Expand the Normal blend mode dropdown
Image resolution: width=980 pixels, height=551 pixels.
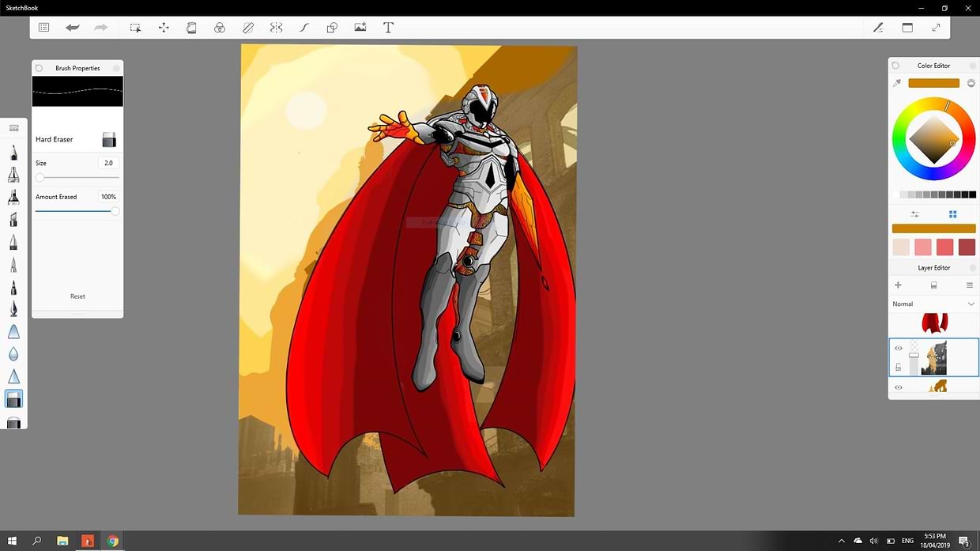(x=971, y=304)
